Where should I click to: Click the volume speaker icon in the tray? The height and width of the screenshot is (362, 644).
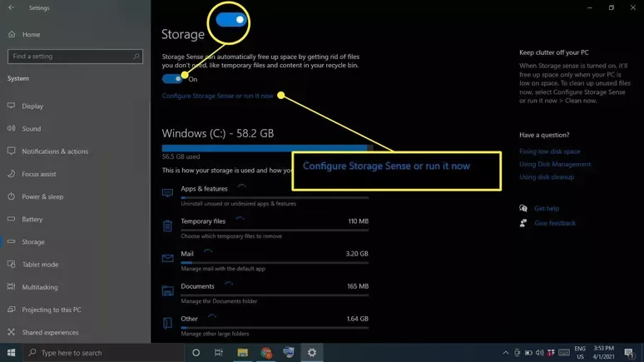540,353
